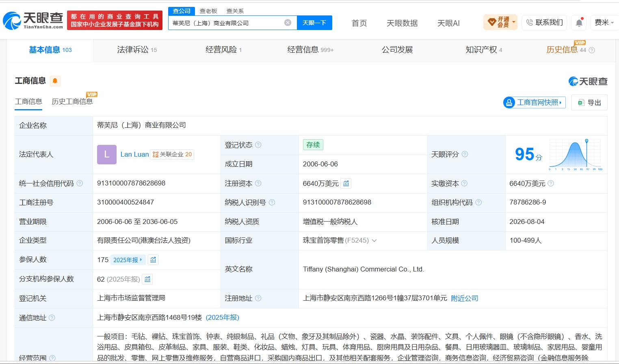619x364 pixels.
Task: Click the orange alert bell beside 工商信息
Action: pyautogui.click(x=55, y=81)
